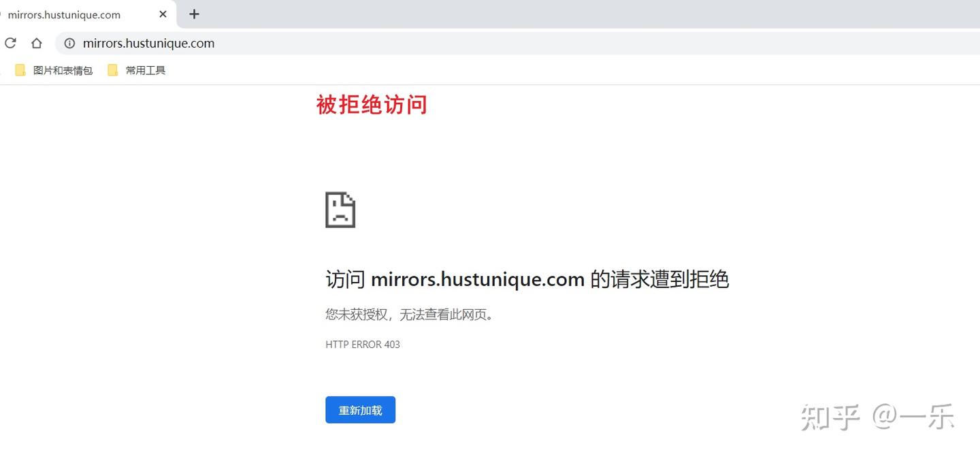Open site info via the circled-i icon
980x457 pixels.
pyautogui.click(x=69, y=43)
